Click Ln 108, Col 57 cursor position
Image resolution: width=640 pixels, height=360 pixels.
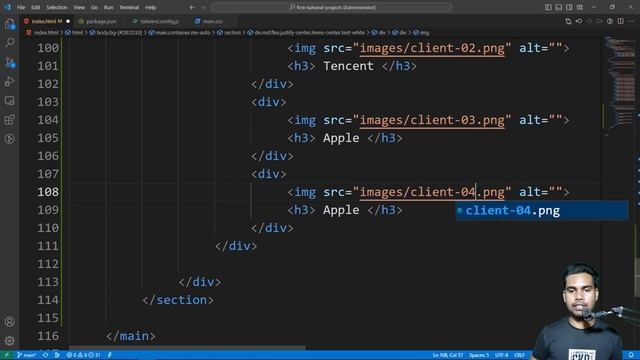point(448,355)
